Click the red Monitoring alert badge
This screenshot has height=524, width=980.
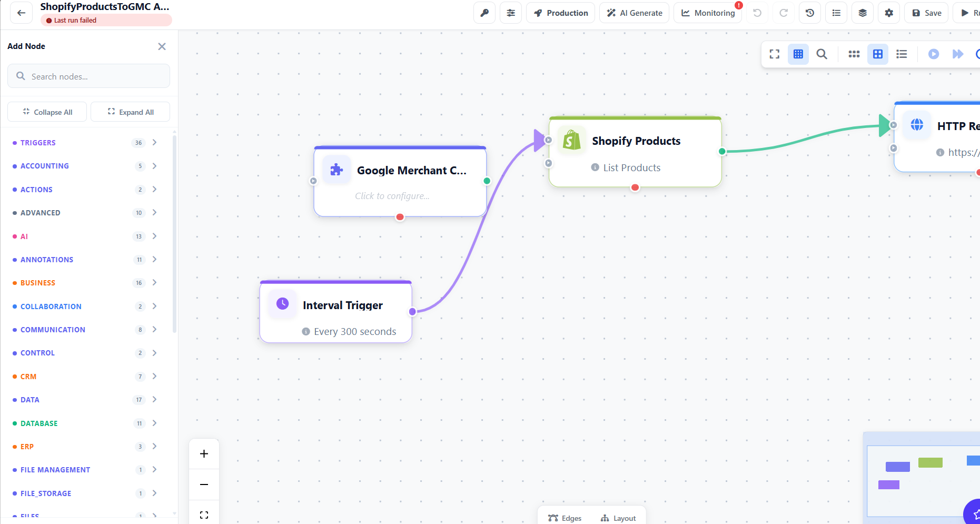coord(739,5)
